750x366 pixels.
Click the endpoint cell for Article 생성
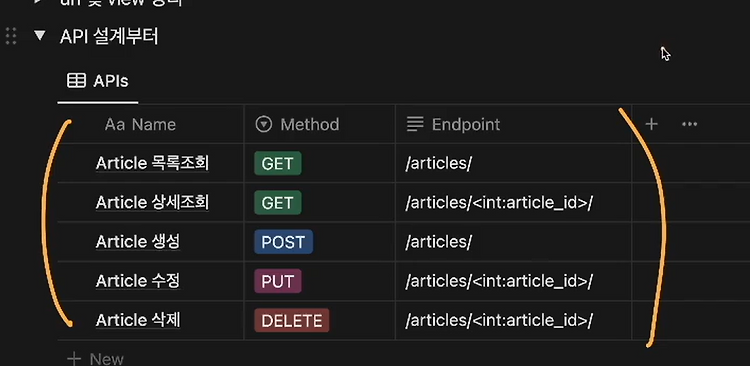[514, 242]
